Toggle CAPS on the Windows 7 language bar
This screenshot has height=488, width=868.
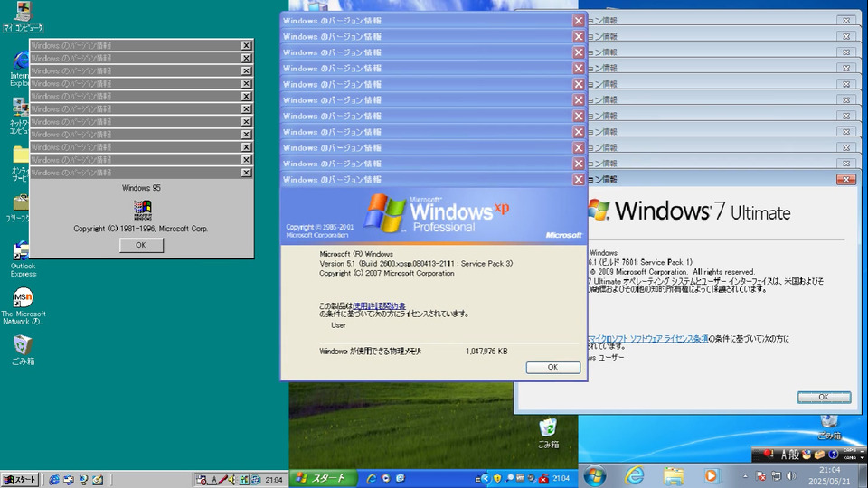click(850, 450)
